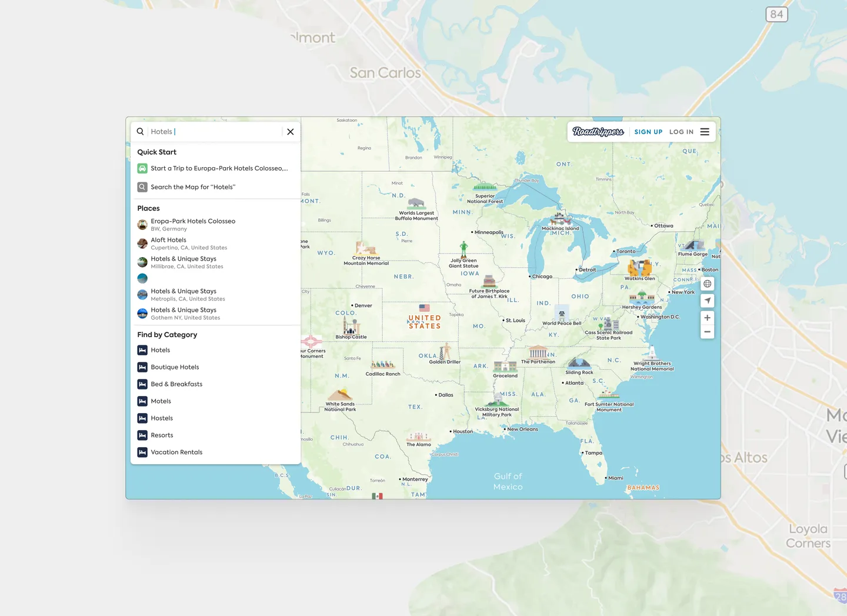Click the Watkins Glen marker
The height and width of the screenshot is (616, 847).
click(x=640, y=271)
